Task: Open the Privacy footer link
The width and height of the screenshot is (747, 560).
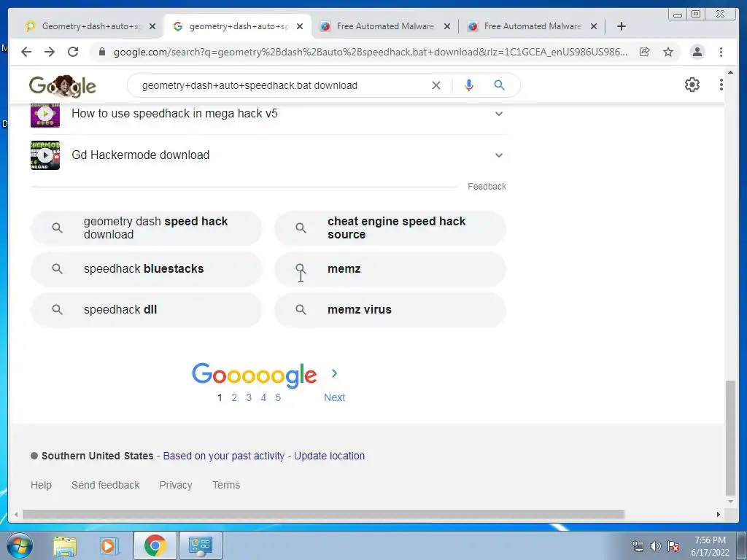Action: tap(175, 485)
